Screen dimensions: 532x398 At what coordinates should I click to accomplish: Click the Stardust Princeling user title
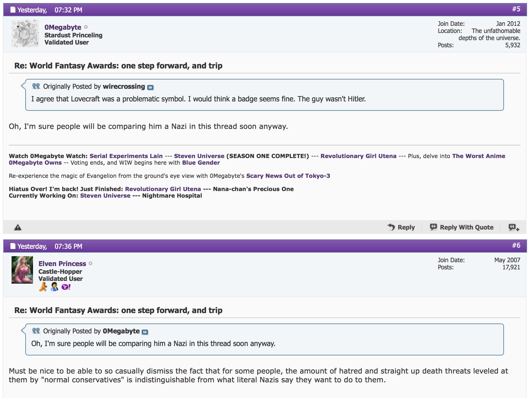coord(73,35)
